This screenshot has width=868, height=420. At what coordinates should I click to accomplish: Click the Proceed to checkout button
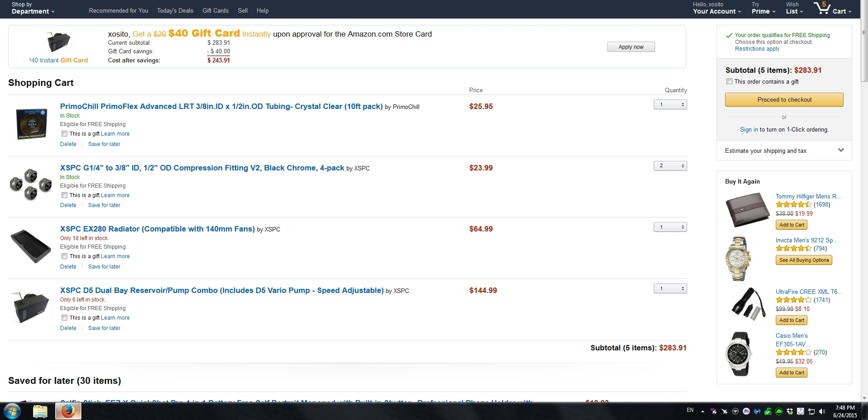click(784, 99)
